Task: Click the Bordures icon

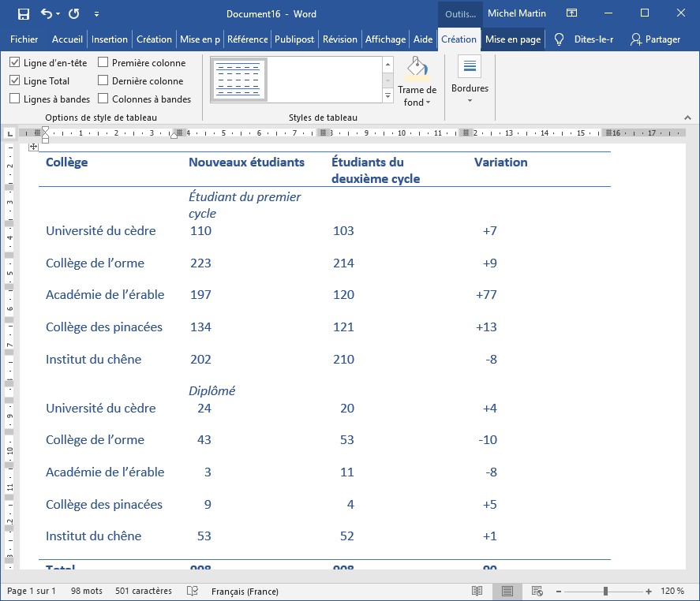Action: 470,67
